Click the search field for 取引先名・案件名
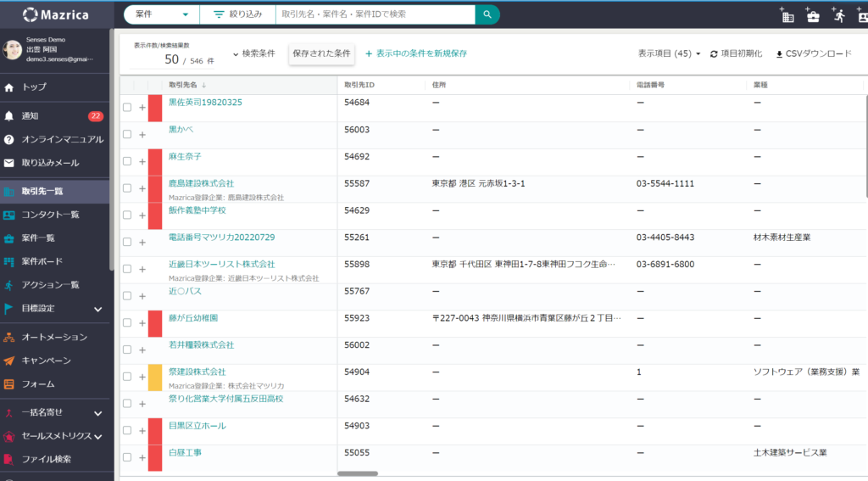The height and width of the screenshot is (481, 868). 373,14
